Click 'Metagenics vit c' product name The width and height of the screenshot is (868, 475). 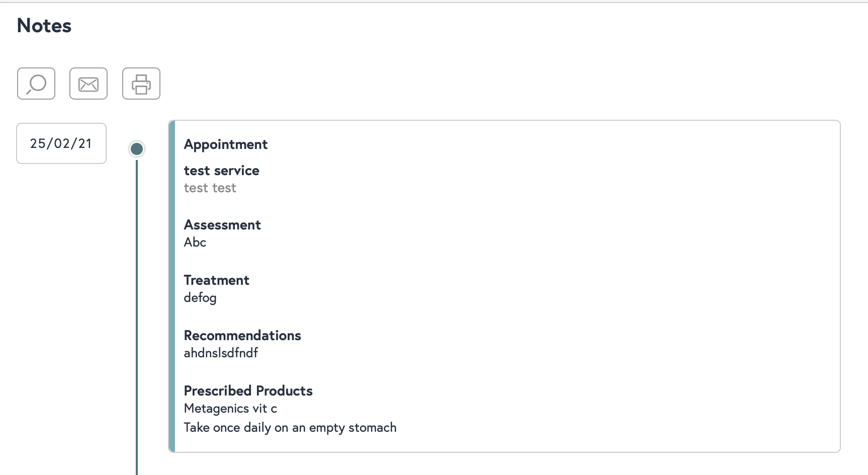point(230,409)
